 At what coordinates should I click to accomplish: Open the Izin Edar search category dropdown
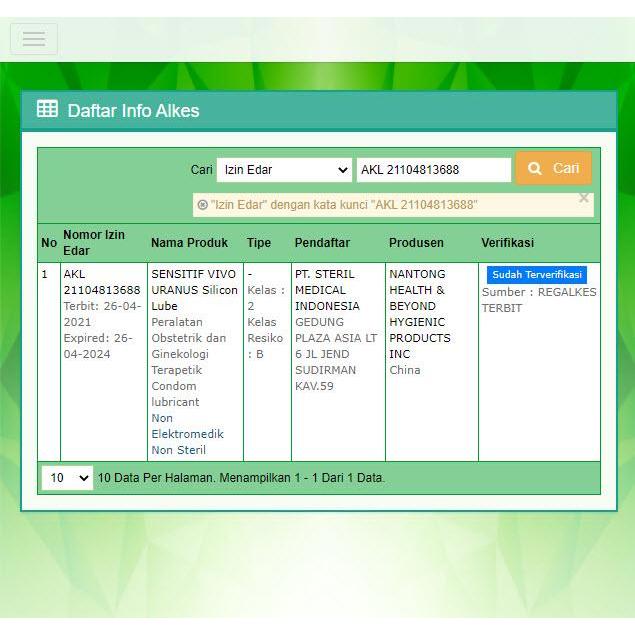click(x=284, y=170)
